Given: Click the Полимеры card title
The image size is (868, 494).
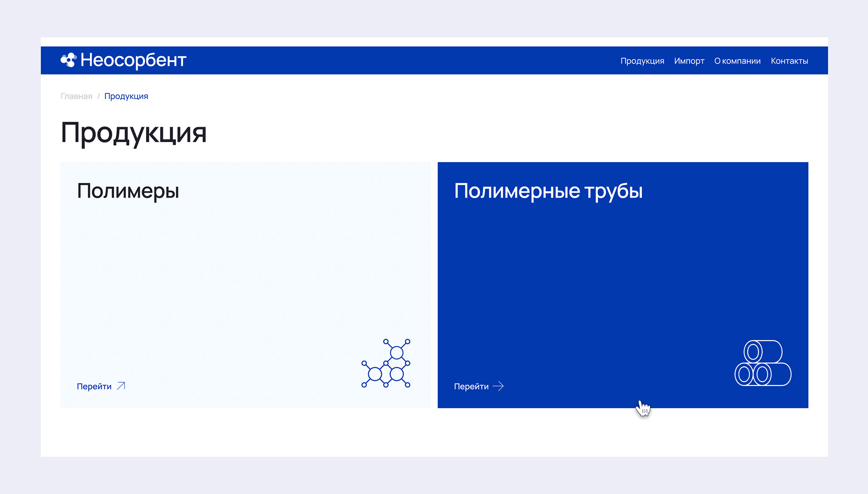Looking at the screenshot, I should click(128, 191).
